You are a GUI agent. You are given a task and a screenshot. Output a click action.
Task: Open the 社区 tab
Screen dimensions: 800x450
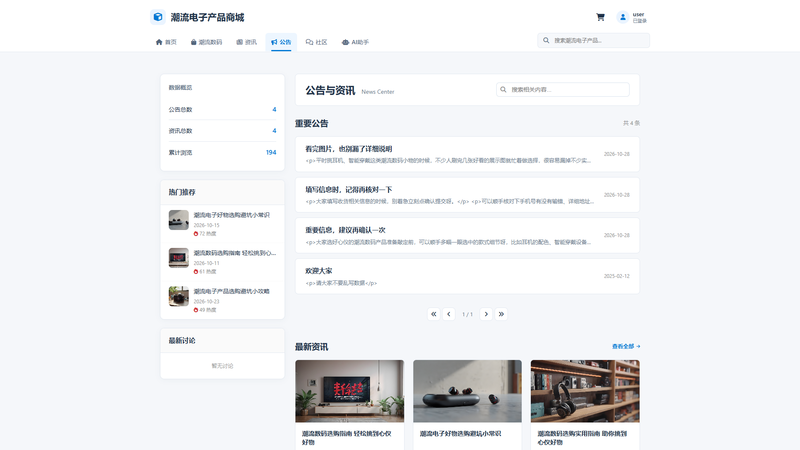click(x=316, y=42)
